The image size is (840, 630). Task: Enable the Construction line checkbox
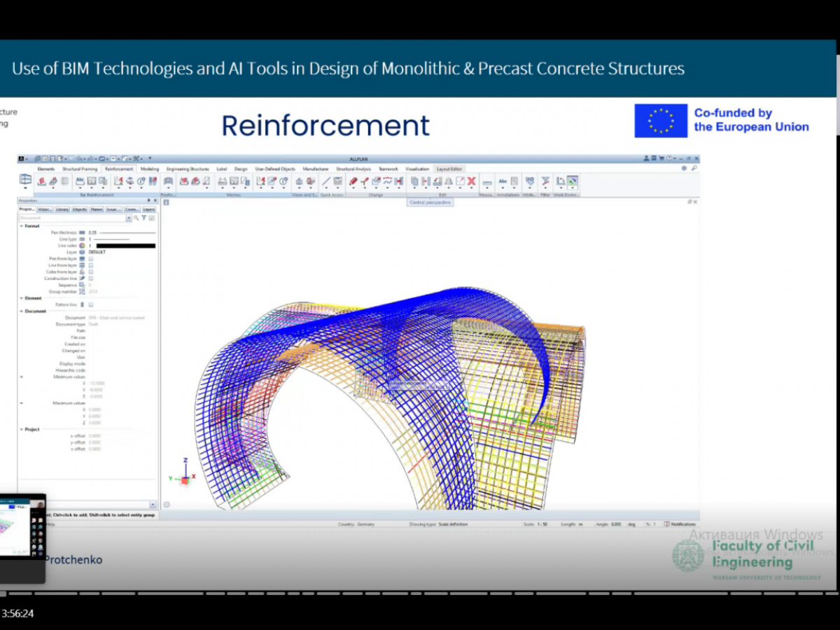click(x=91, y=279)
